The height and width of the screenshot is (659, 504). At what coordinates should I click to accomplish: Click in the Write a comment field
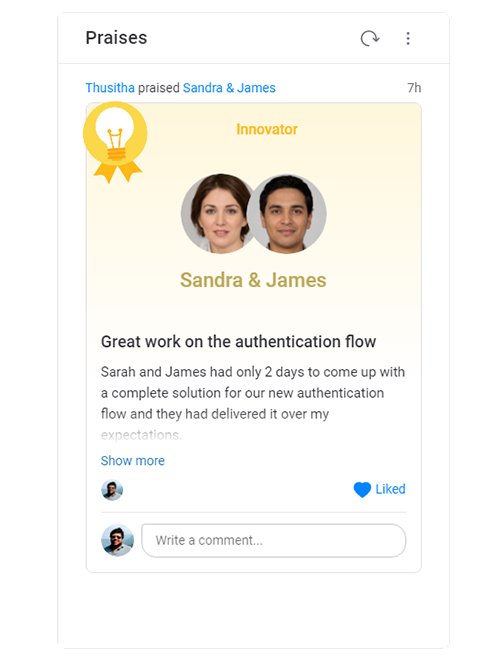click(274, 540)
